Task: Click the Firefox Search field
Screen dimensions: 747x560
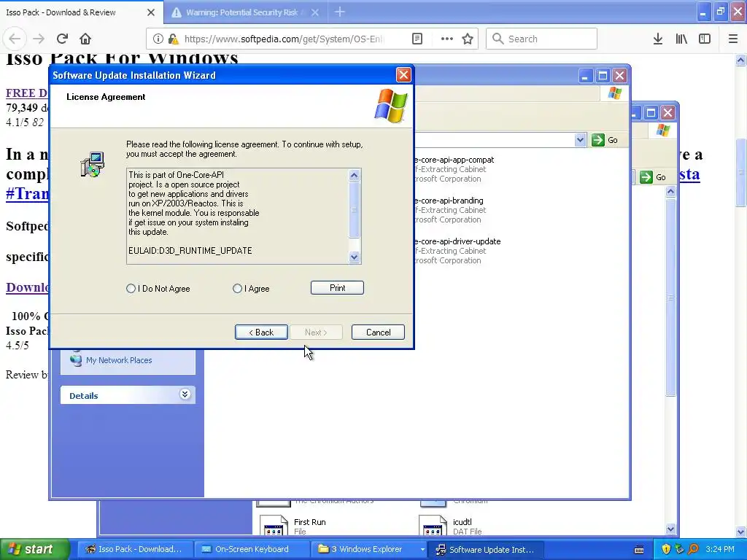Action: click(x=542, y=39)
